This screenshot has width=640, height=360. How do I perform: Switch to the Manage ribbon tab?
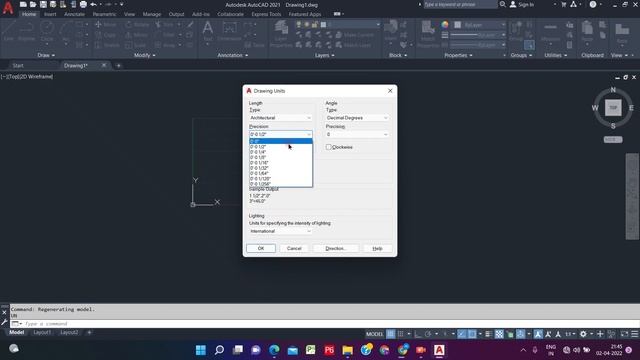(152, 14)
